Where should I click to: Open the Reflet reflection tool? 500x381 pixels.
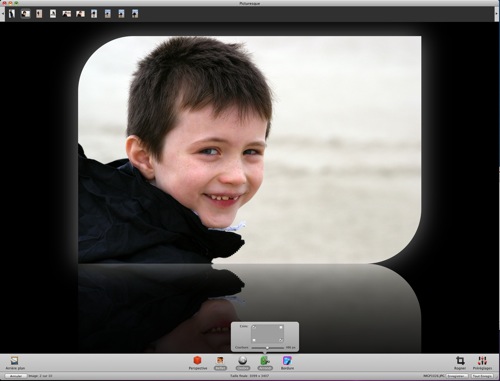[x=220, y=363]
